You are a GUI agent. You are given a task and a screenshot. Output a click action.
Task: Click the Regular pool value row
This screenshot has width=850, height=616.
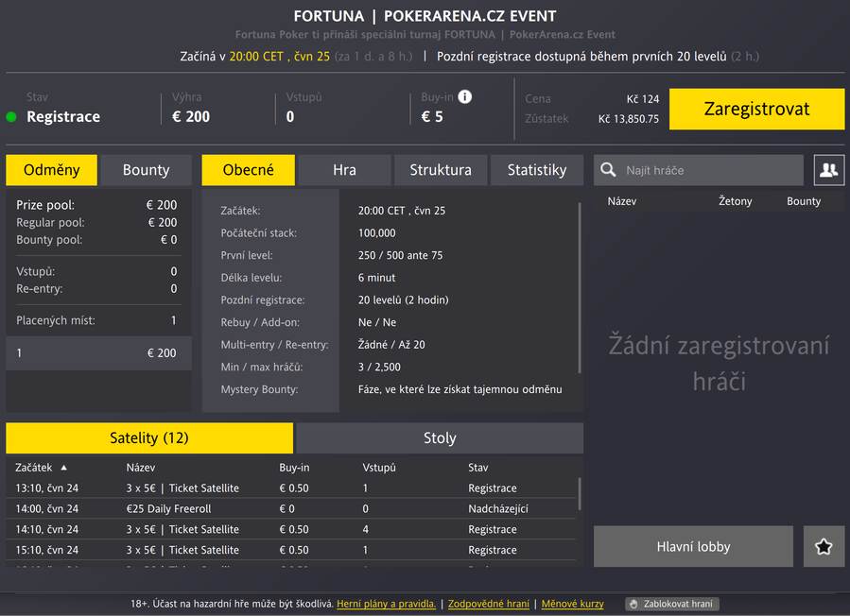(x=96, y=222)
